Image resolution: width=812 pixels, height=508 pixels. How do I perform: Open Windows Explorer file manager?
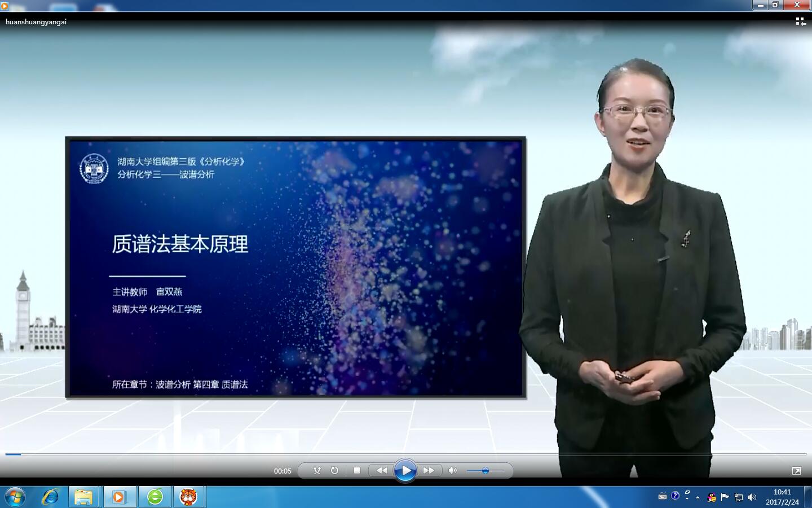tap(83, 497)
